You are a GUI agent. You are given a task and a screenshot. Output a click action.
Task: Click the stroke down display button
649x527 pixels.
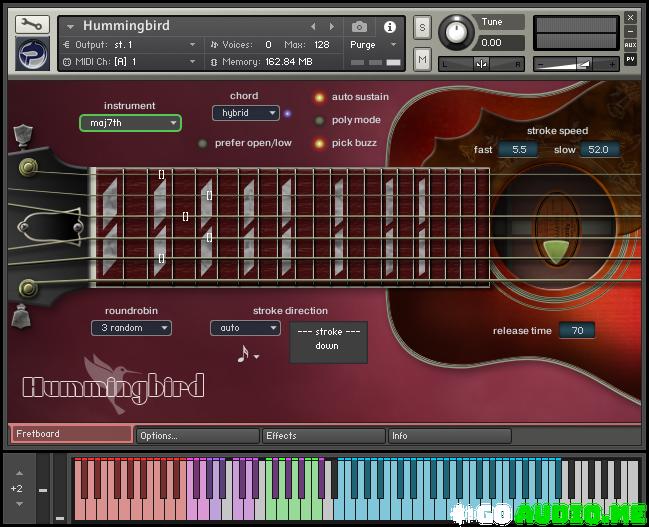point(329,342)
